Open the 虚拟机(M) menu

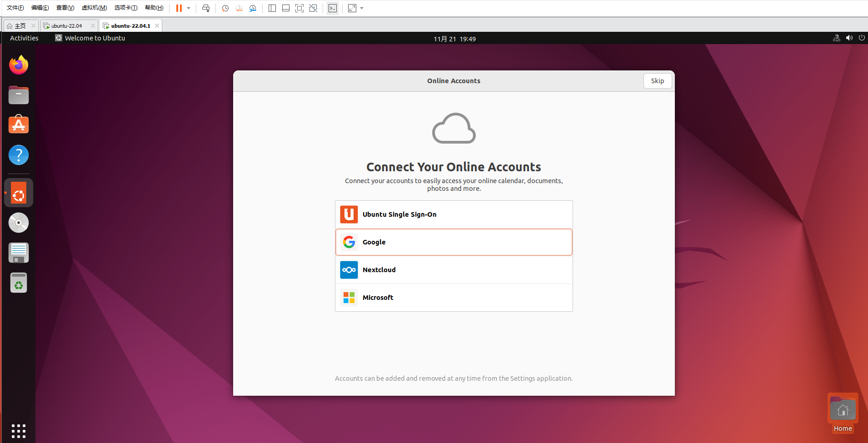click(x=94, y=8)
